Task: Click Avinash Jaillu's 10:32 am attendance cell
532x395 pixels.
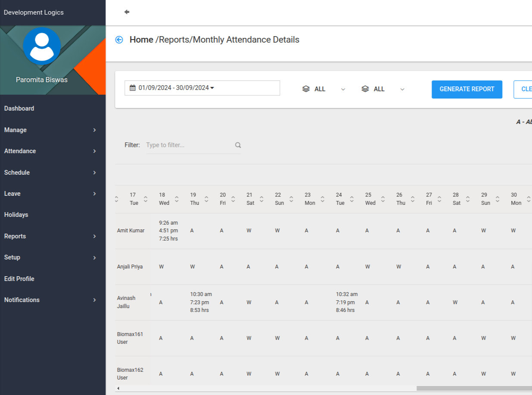Action: [x=347, y=302]
